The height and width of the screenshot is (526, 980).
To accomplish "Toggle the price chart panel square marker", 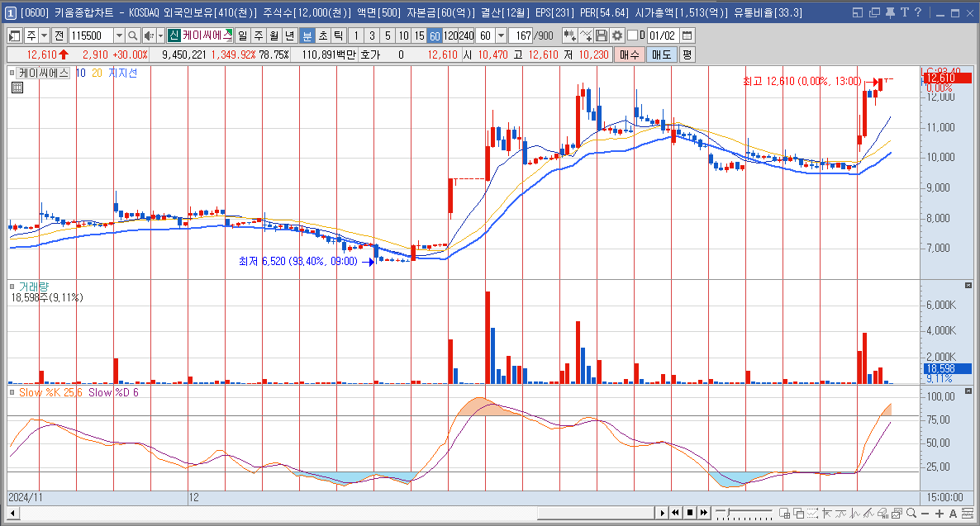I will tap(12, 73).
